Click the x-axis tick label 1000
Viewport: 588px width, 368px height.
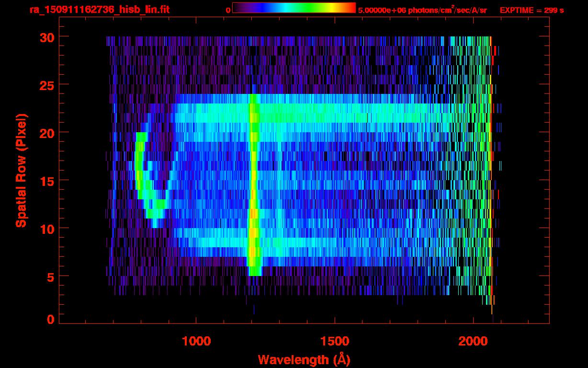coord(196,341)
